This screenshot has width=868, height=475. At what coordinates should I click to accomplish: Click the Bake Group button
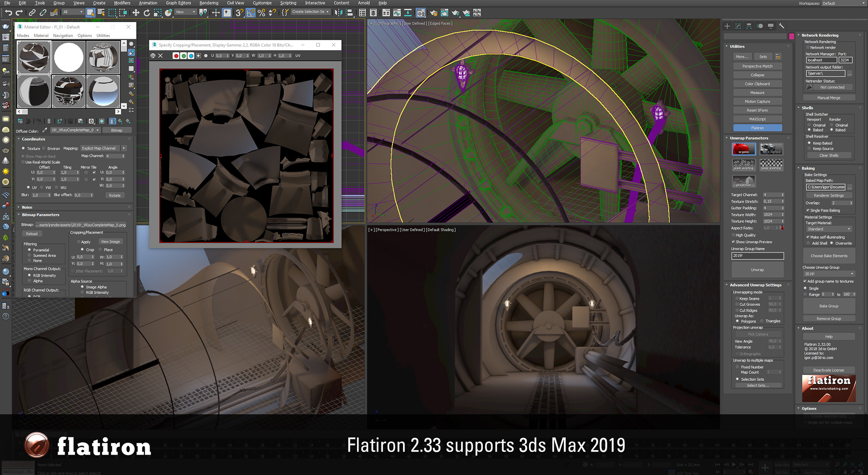pyautogui.click(x=829, y=306)
